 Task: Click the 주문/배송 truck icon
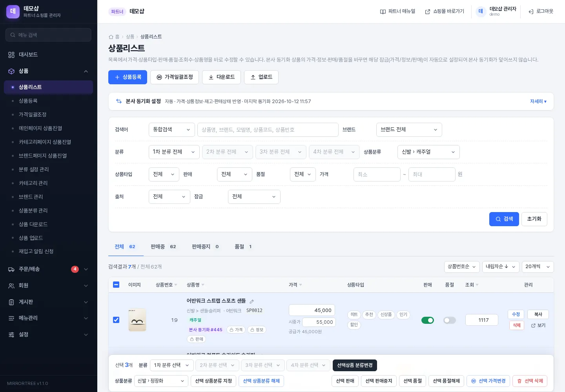tap(11, 269)
